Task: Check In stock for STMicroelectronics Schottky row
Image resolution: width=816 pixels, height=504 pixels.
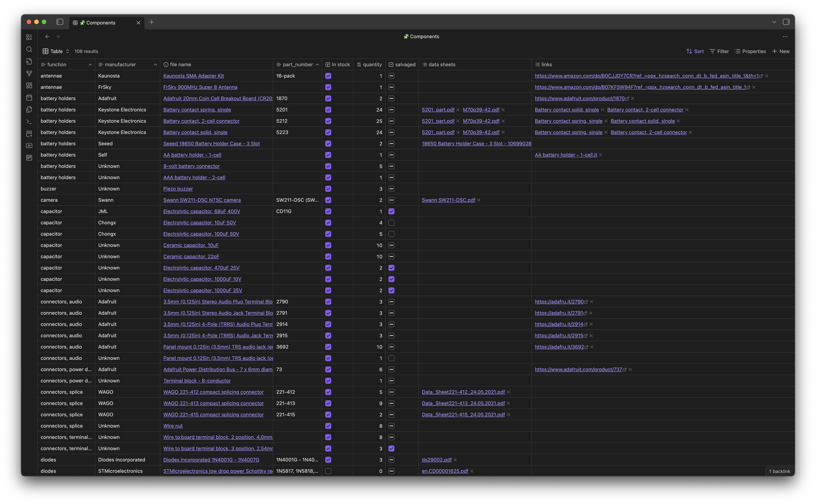Action: pos(328,471)
